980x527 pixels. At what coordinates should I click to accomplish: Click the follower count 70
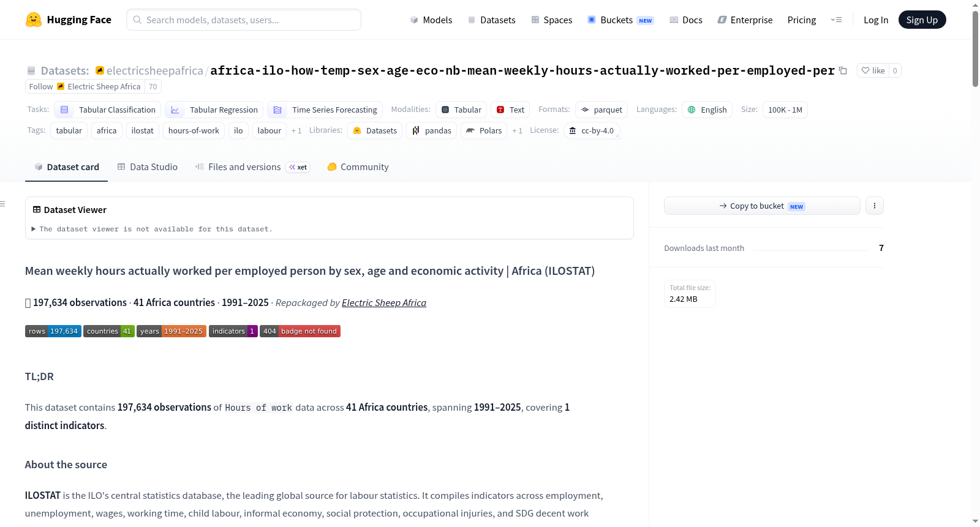(x=153, y=86)
